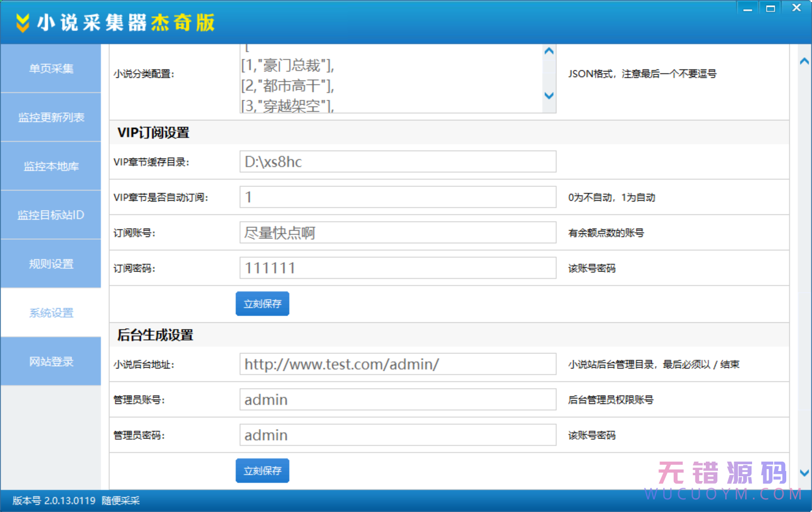This screenshot has height=512, width=812.
Task: Select the 系统设置 tab
Action: point(51,313)
